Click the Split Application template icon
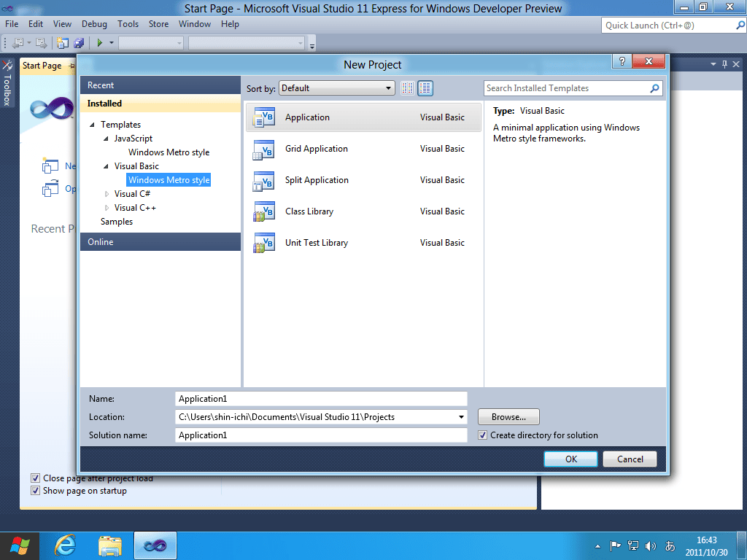The height and width of the screenshot is (560, 747). point(263,181)
